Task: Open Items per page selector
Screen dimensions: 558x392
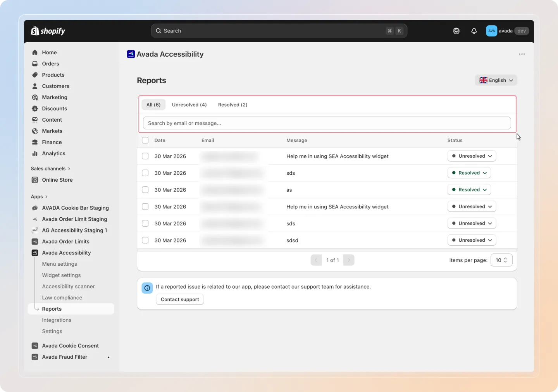Action: click(x=501, y=260)
